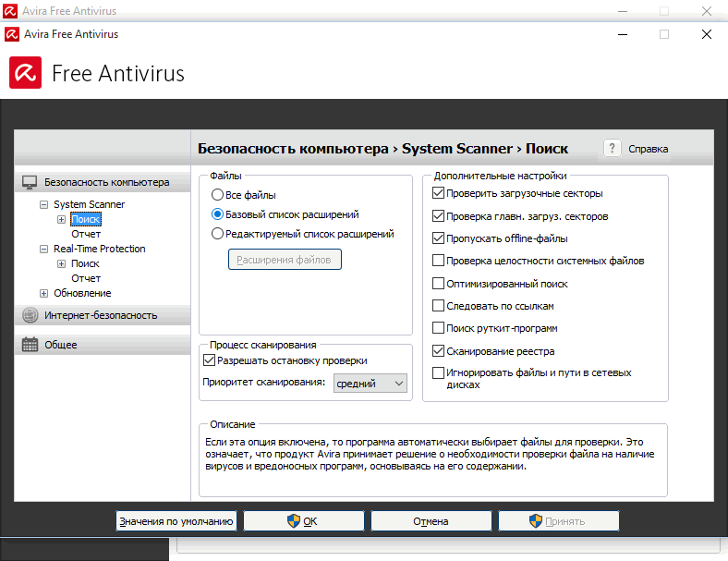The height and width of the screenshot is (561, 728).
Task: Enable Оптимизированный поиск checkbox
Action: 438,284
